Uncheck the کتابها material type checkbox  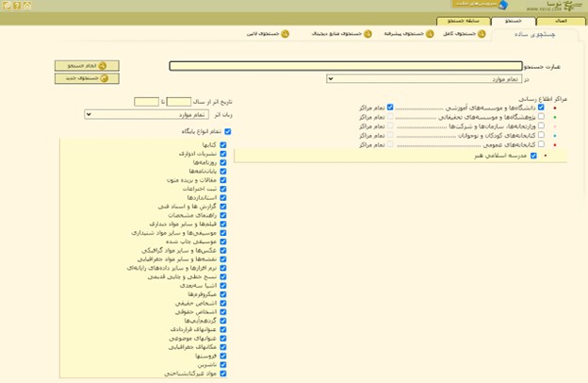pyautogui.click(x=222, y=144)
